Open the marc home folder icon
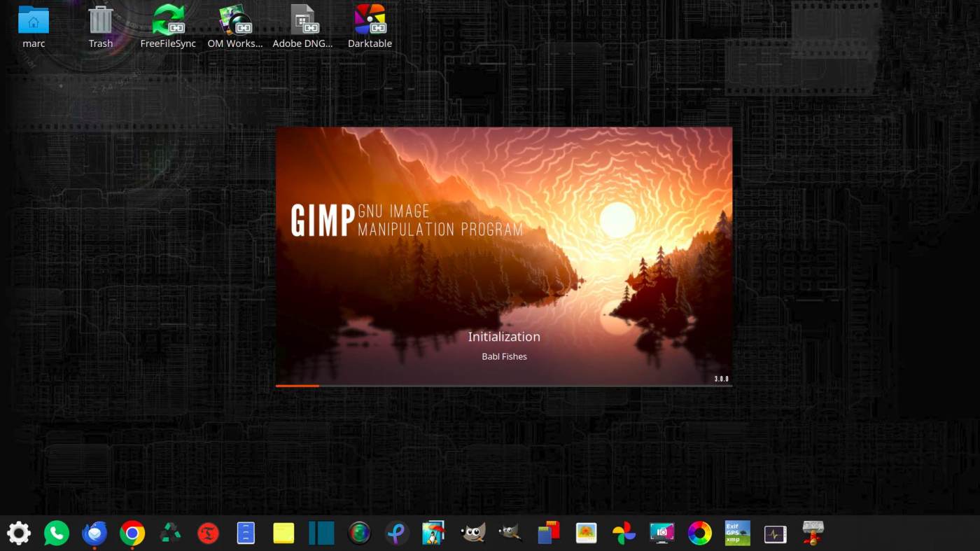 [34, 26]
